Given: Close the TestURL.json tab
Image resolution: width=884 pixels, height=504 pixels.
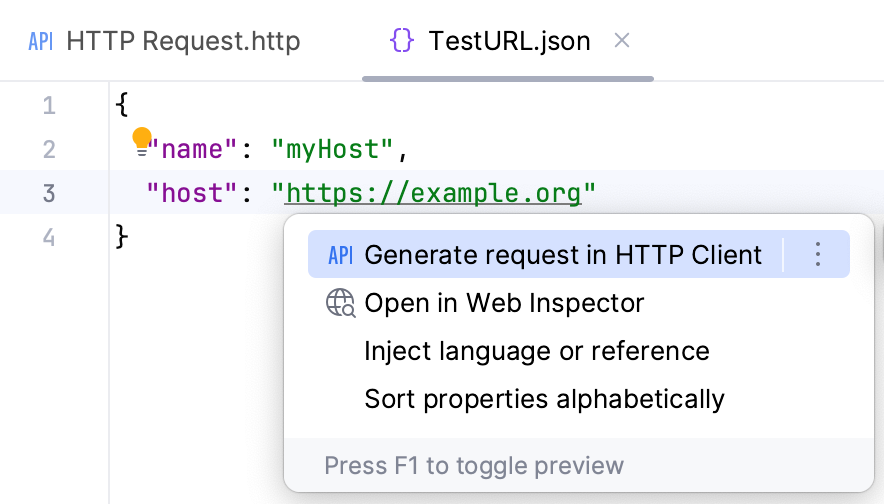Looking at the screenshot, I should click(x=621, y=41).
